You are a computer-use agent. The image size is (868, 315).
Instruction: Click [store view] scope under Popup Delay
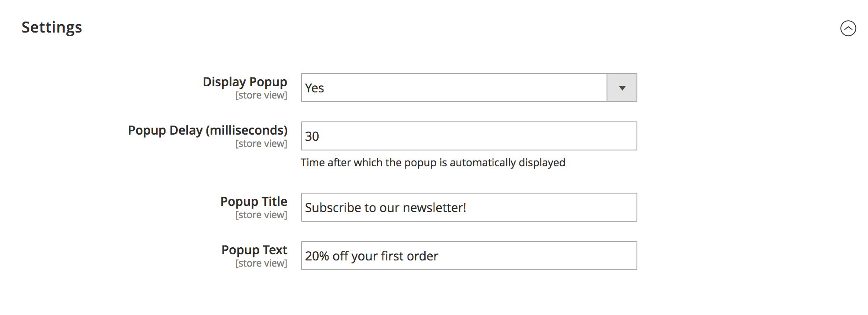point(261,144)
